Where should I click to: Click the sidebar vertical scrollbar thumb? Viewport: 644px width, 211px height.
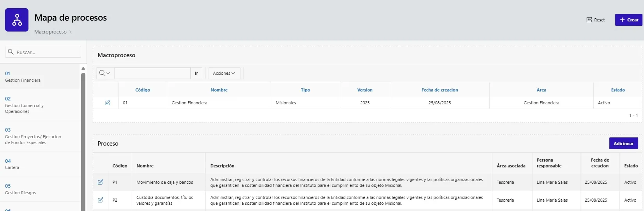pos(83,142)
